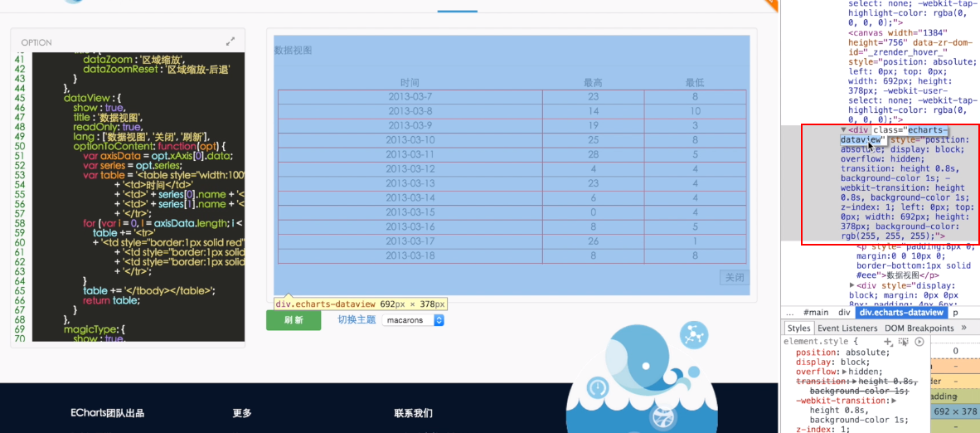Add a new style rule

(887, 342)
